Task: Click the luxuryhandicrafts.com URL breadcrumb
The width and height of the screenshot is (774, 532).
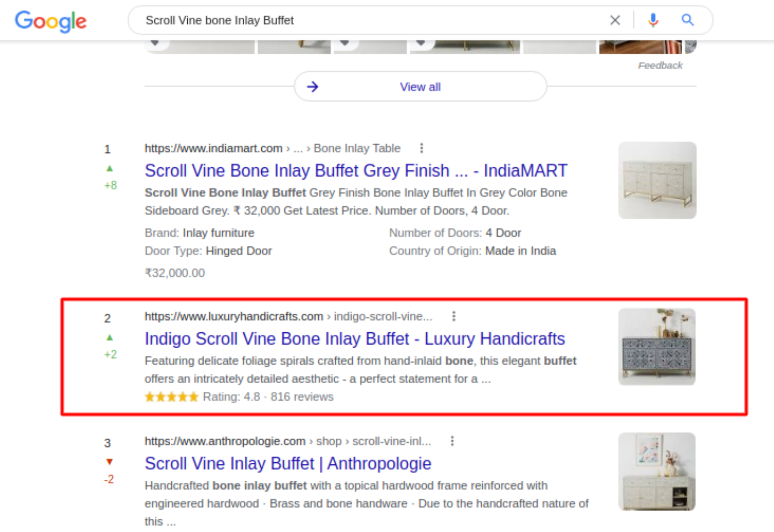Action: (234, 317)
